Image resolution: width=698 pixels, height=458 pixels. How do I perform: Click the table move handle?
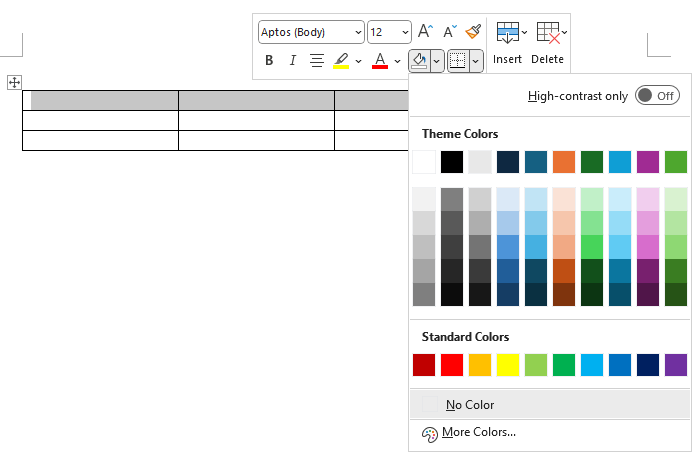coord(14,82)
